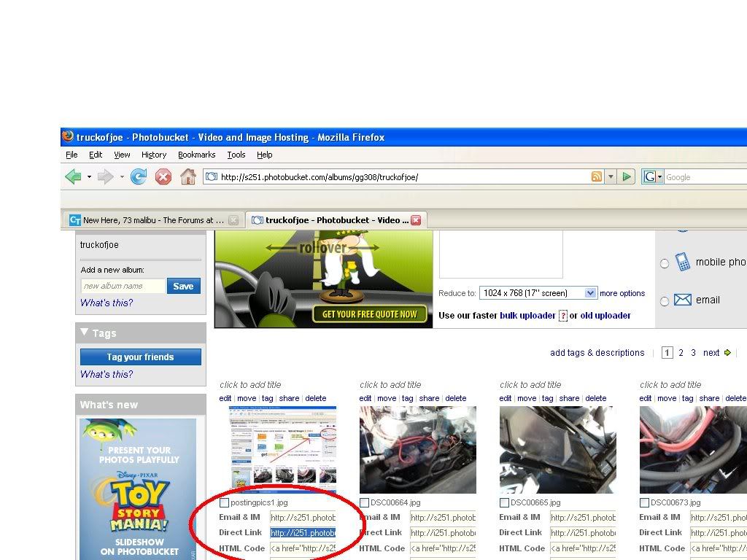The width and height of the screenshot is (747, 560).
Task: Open the Reduce to size dropdown
Action: pyautogui.click(x=589, y=293)
